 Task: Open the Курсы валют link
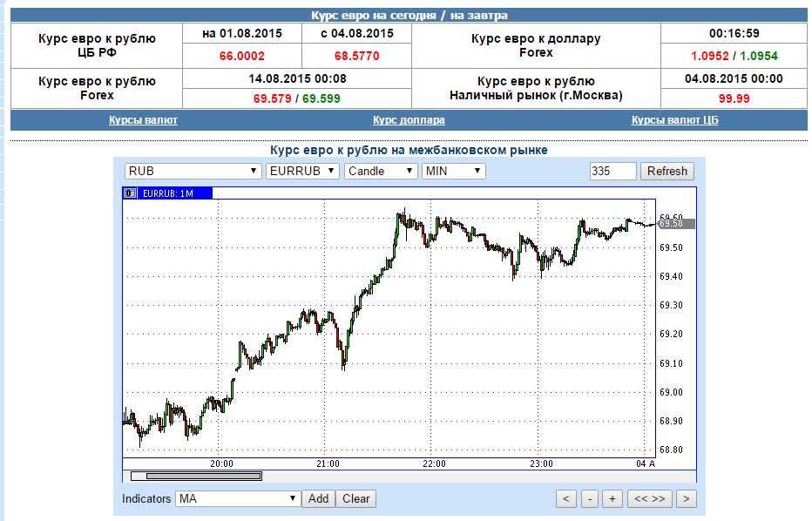pos(143,120)
